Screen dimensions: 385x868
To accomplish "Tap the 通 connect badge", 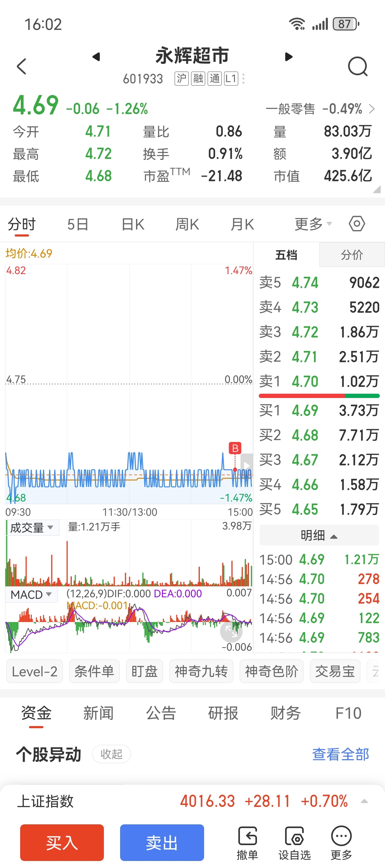I will point(215,79).
